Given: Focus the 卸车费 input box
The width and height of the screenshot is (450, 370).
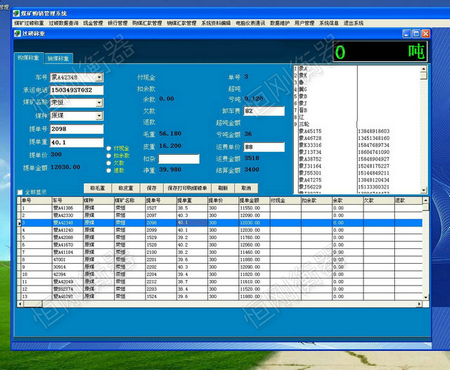Looking at the screenshot, I should pyautogui.click(x=264, y=111).
